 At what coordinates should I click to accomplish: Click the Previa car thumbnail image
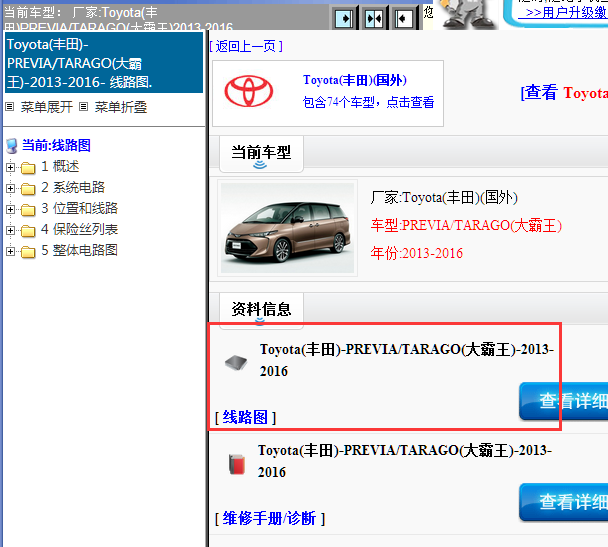[287, 228]
